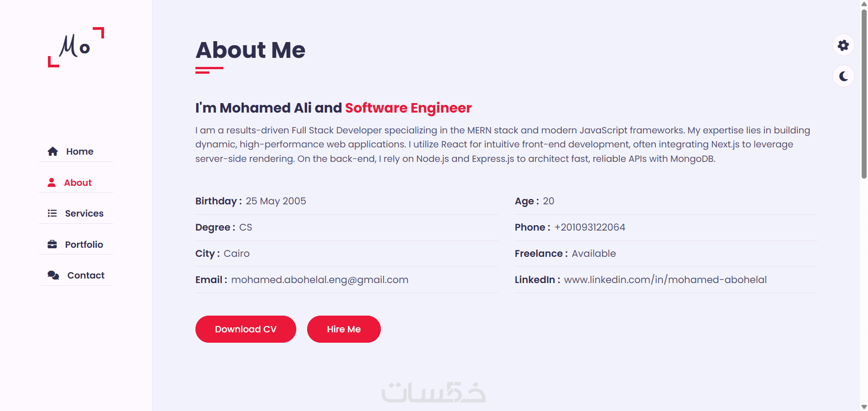
Task: Open the style settings gear
Action: [843, 45]
